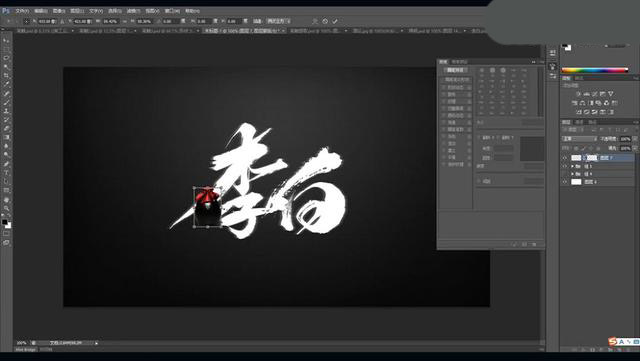Pick a hue from the color spectrum bar
Screen dimensions: 640x361
tap(595, 70)
